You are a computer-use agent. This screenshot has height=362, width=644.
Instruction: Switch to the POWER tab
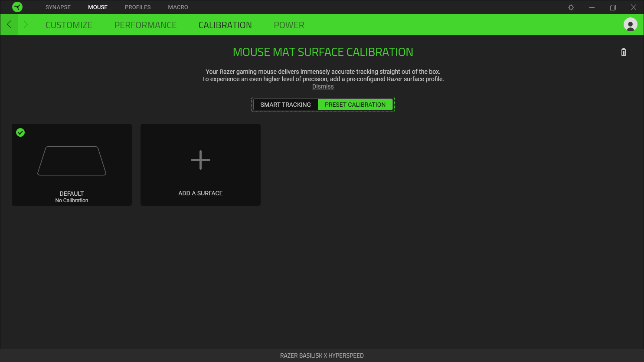coord(289,25)
